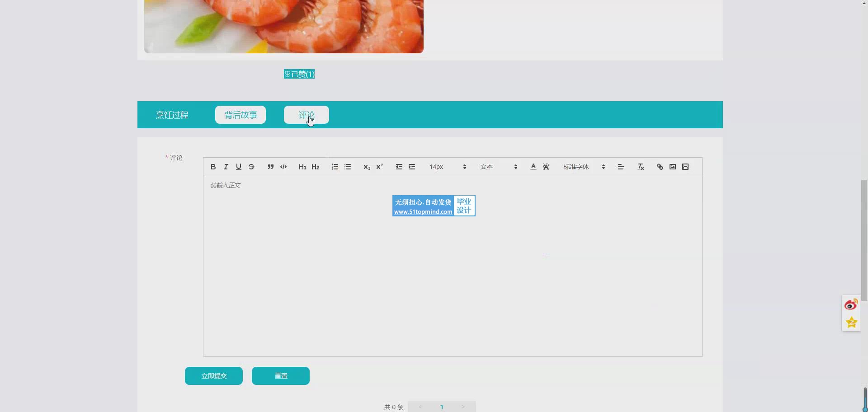The image size is (868, 412).
Task: Insert a bulleted list
Action: coord(348,167)
